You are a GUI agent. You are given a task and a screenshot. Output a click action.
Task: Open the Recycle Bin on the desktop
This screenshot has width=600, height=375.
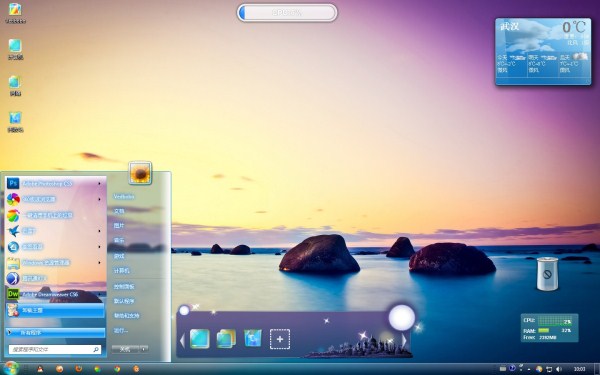point(547,274)
